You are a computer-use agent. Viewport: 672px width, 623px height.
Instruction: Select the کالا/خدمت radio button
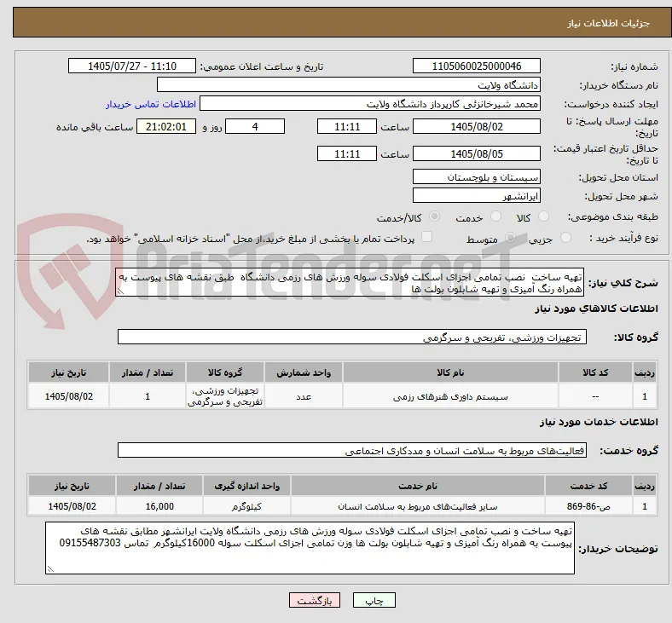click(434, 216)
